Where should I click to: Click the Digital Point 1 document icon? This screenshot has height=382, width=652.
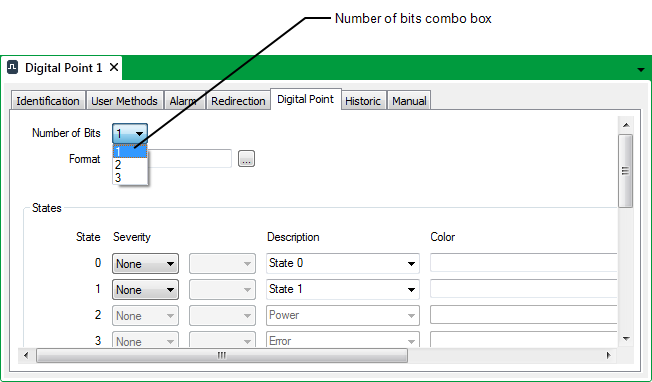(12, 67)
